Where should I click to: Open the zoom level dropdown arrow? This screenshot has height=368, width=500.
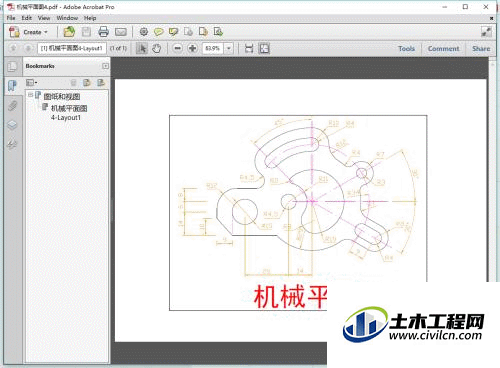click(x=229, y=49)
